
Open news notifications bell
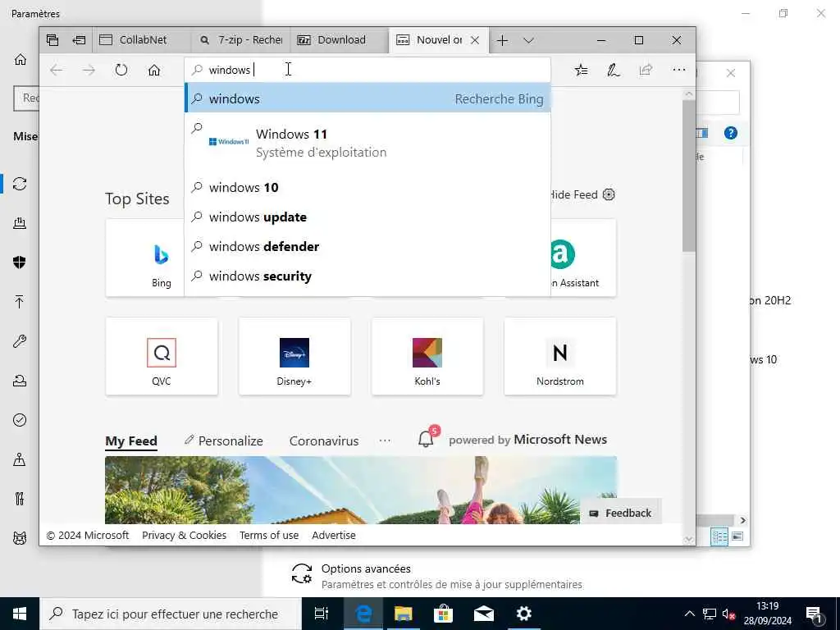click(427, 438)
